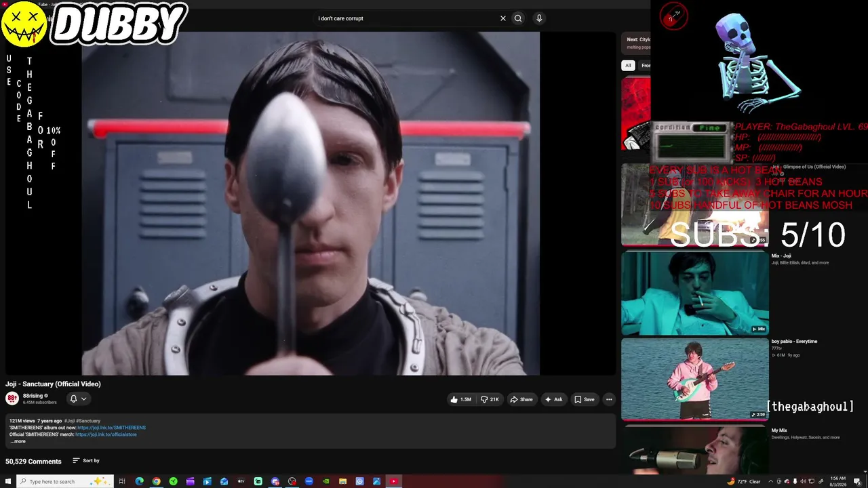Viewport: 868px width, 488px height.
Task: Open the Windows notification center
Action: (x=857, y=481)
